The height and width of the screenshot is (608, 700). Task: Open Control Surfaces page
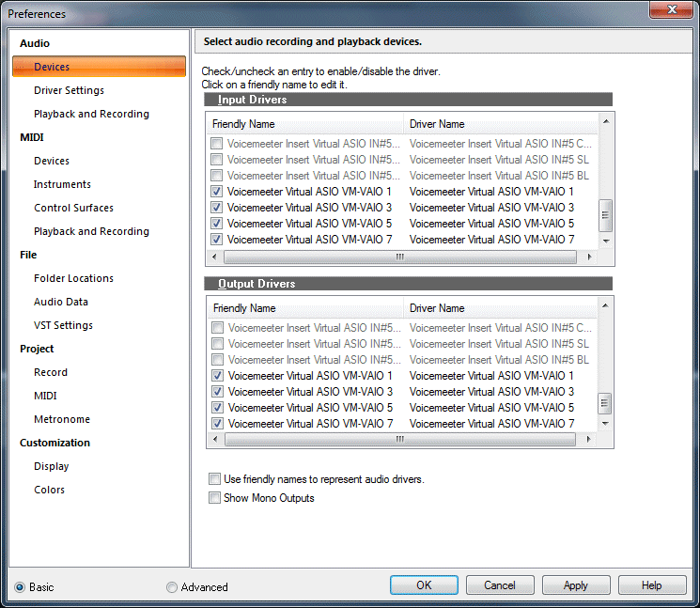point(73,208)
